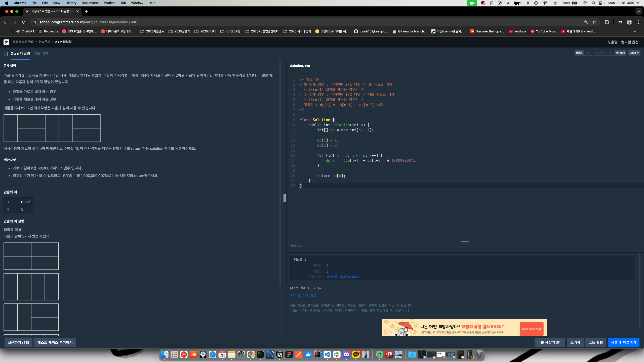Open KakaoTalk from the Dock

point(356,355)
